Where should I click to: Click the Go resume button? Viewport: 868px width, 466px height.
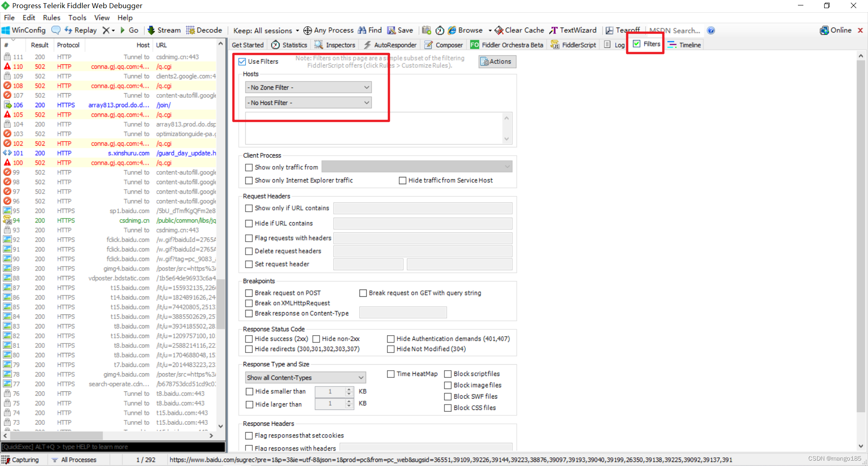pyautogui.click(x=129, y=30)
